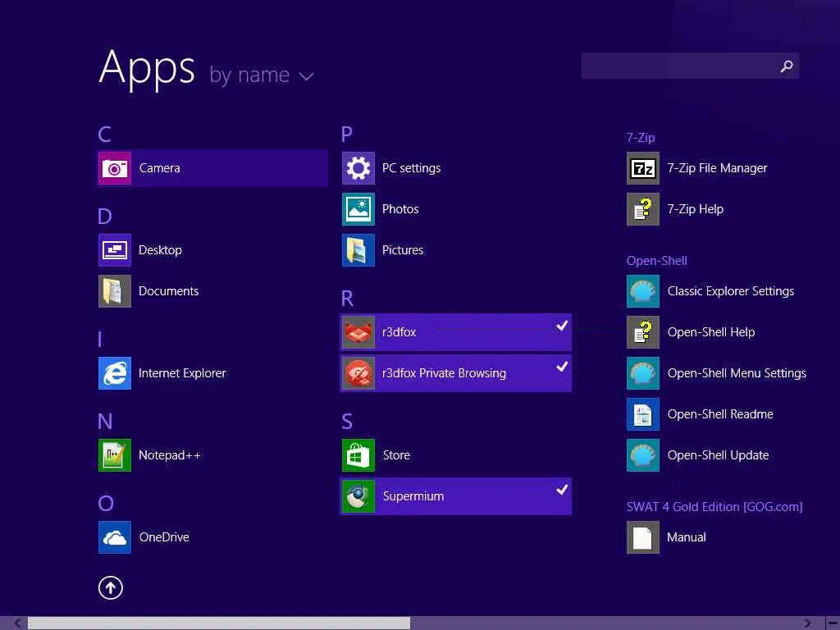840x630 pixels.
Task: Click the letter O group header
Action: pyautogui.click(x=106, y=504)
